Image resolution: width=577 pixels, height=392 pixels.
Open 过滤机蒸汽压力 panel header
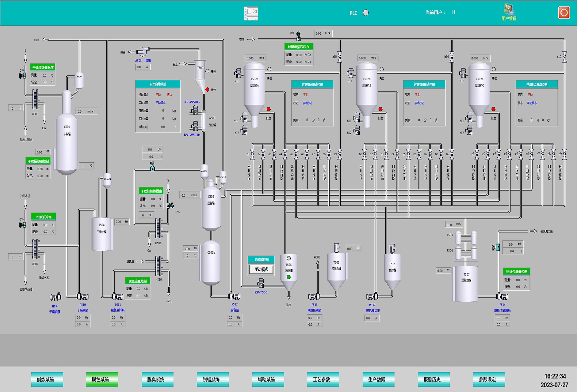(299, 47)
